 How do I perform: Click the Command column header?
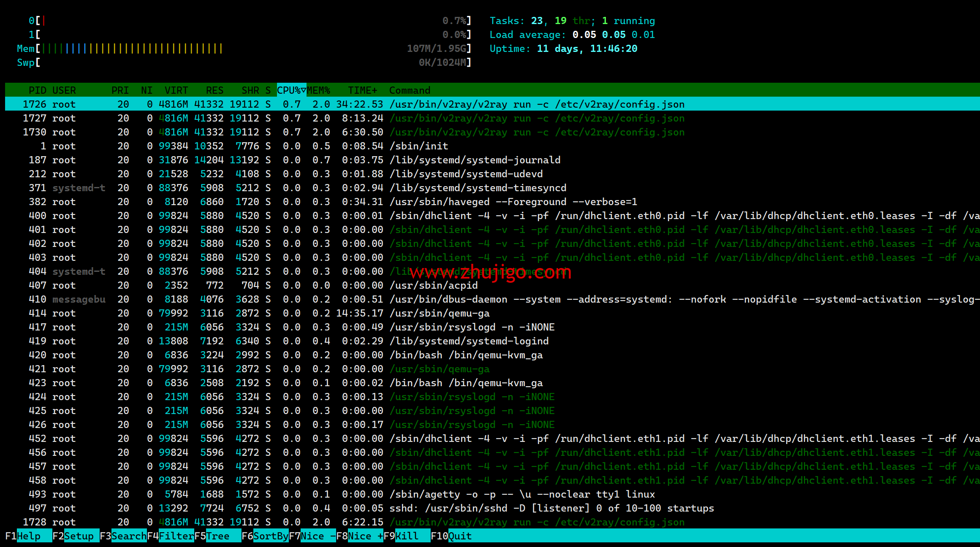[410, 90]
